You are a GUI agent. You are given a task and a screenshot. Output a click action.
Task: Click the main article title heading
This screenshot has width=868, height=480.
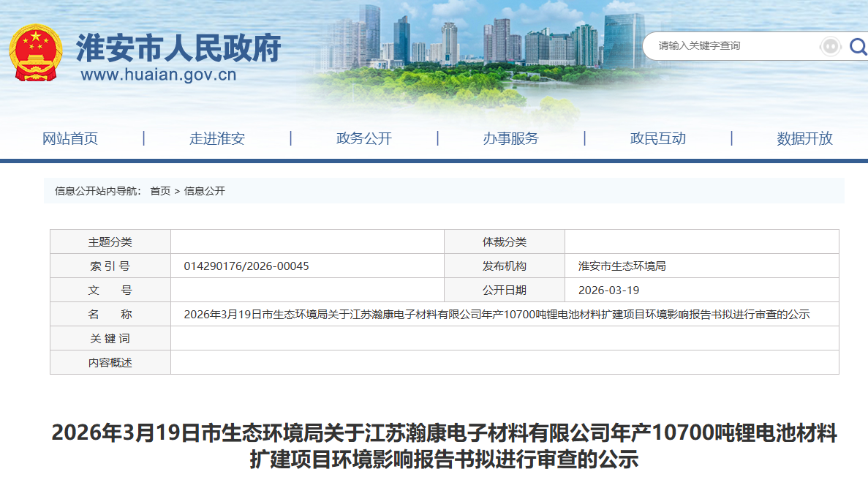434,444
